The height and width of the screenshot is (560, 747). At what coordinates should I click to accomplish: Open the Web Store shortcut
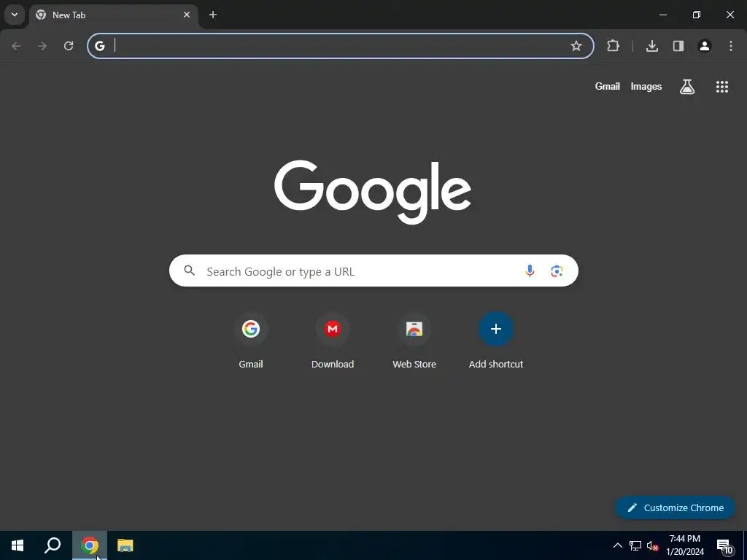coord(414,341)
